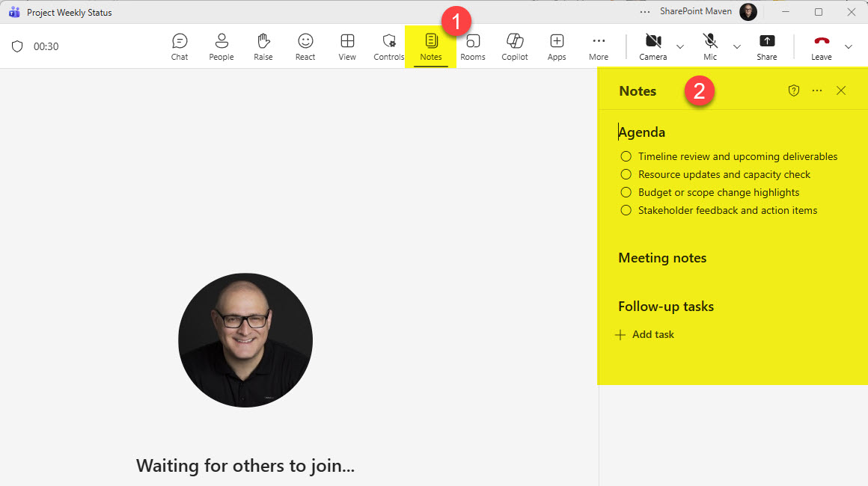Click the 'Budget or scope change highlights' text

coord(718,192)
